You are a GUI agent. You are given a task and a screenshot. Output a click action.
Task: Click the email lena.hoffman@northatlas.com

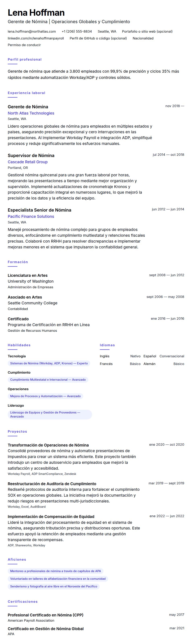pos(32,31)
